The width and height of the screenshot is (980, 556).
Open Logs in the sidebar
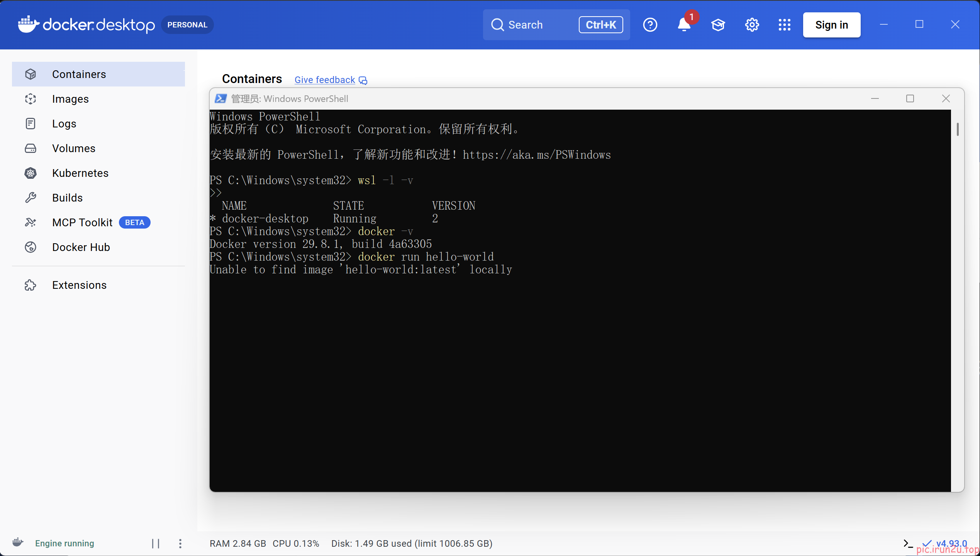point(98,124)
